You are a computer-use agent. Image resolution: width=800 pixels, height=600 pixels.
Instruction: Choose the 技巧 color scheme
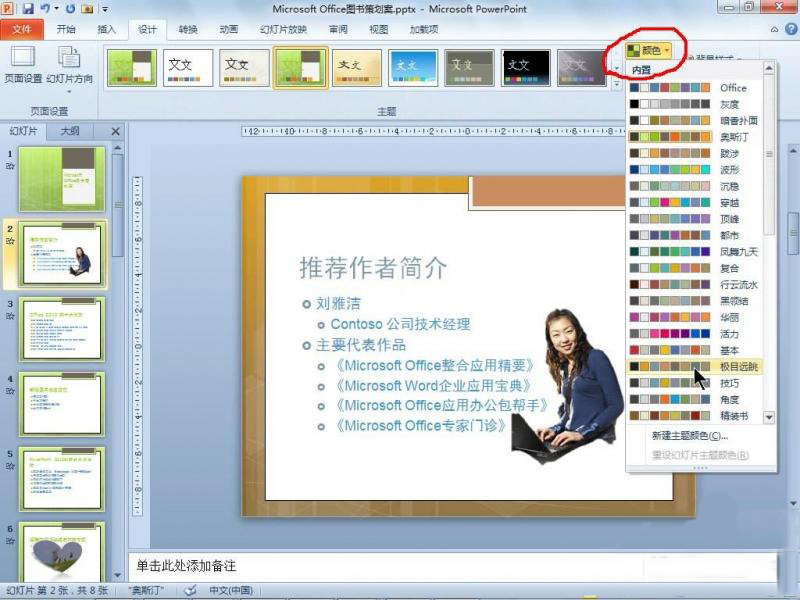694,383
